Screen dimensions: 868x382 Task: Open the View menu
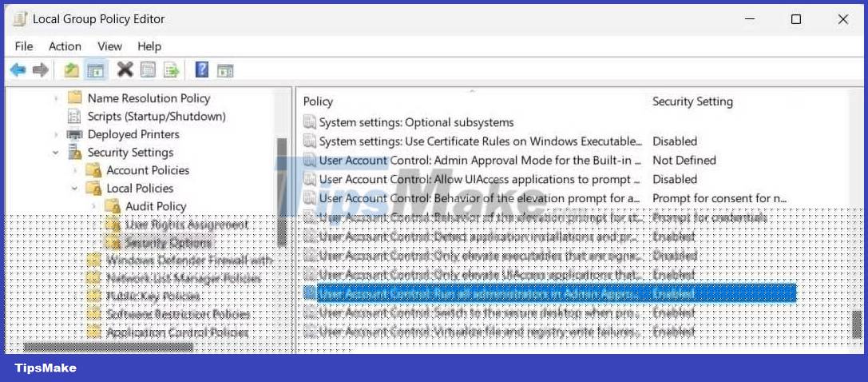pos(109,46)
